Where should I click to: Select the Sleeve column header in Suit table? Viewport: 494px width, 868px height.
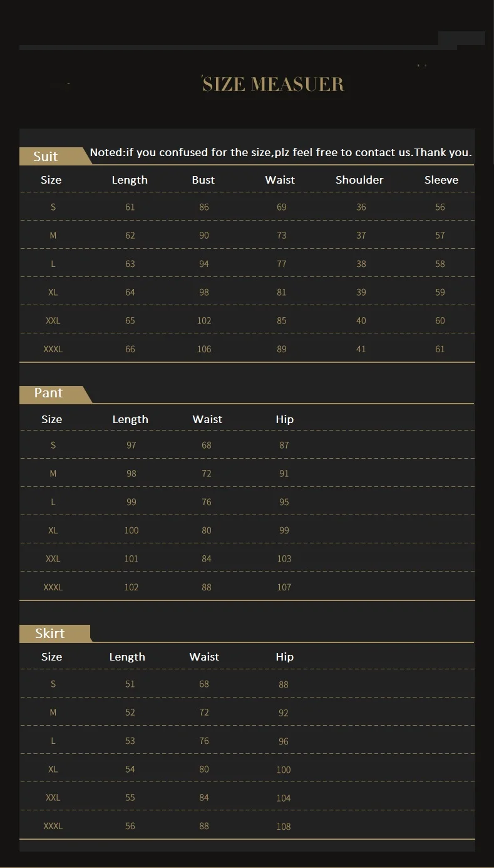pyautogui.click(x=441, y=180)
